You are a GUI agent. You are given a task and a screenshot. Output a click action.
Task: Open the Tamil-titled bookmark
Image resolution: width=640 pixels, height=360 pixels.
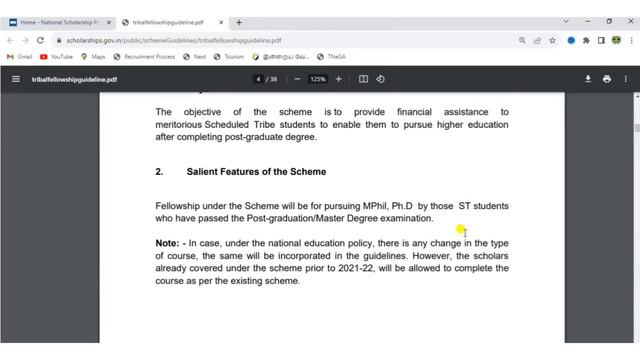pyautogui.click(x=281, y=57)
